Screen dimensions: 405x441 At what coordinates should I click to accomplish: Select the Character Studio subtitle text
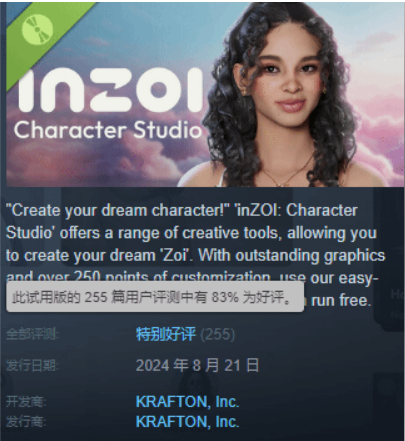tap(108, 129)
